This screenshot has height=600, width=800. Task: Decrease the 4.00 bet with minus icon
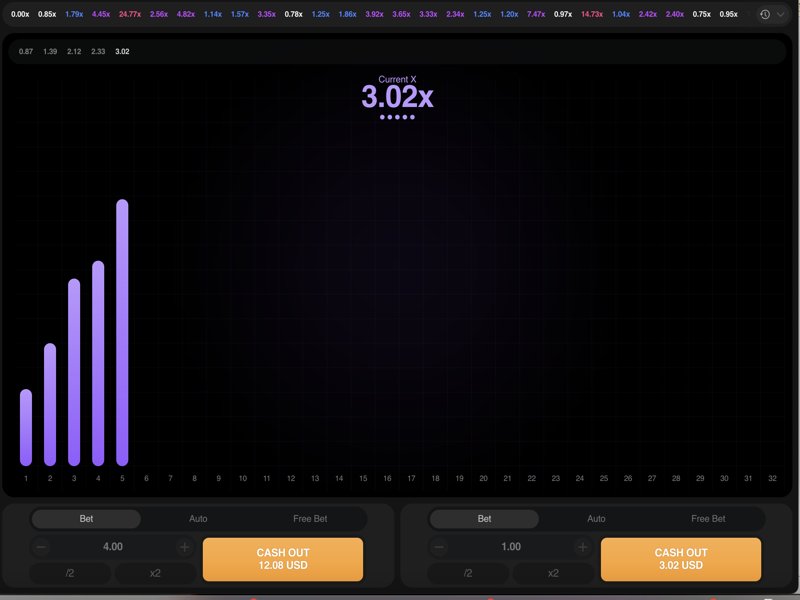click(x=41, y=547)
